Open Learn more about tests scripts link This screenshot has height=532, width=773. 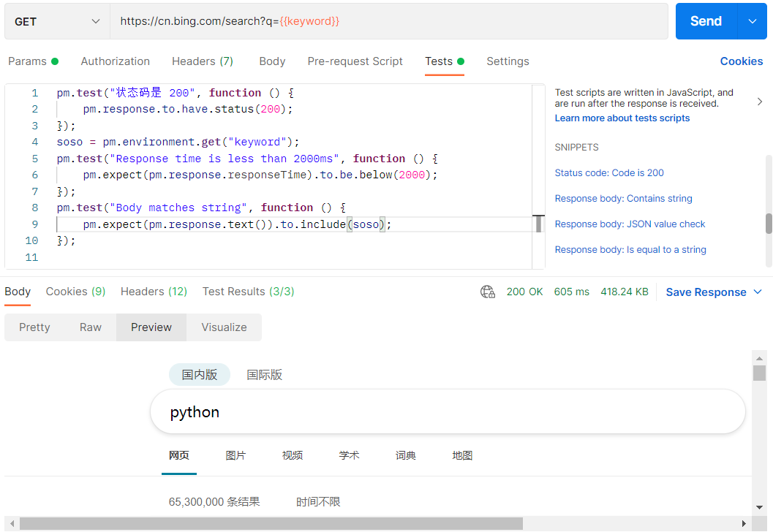point(622,118)
